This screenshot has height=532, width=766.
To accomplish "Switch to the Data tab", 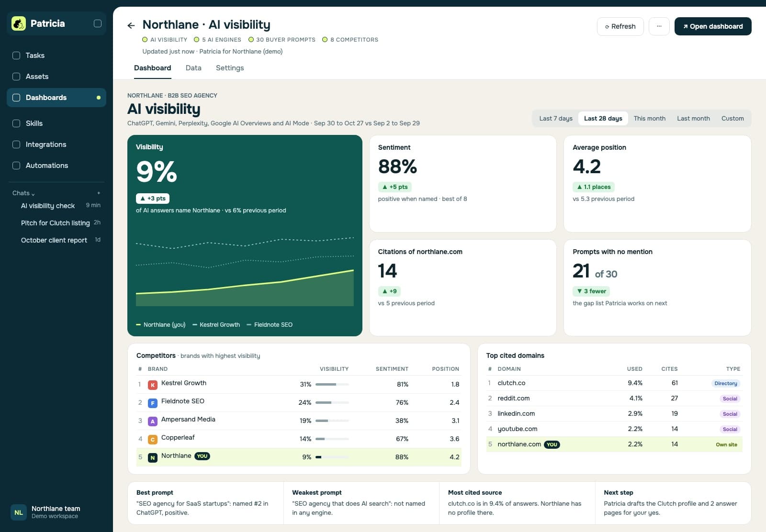I will coord(193,68).
